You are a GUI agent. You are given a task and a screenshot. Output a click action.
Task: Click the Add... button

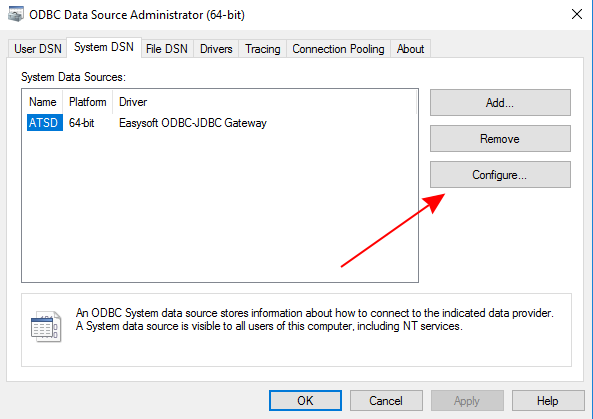(500, 102)
